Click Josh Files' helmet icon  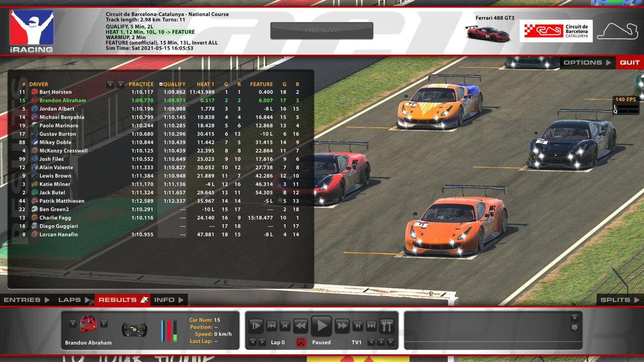point(35,159)
